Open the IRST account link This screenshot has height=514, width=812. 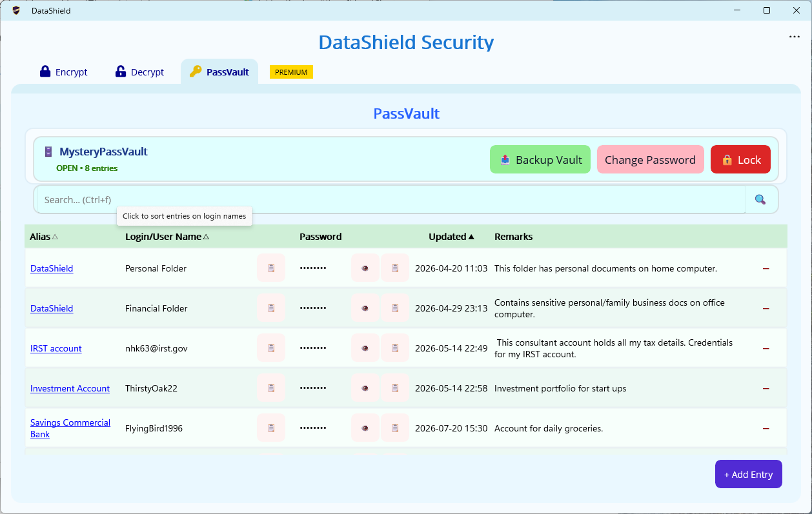(56, 348)
